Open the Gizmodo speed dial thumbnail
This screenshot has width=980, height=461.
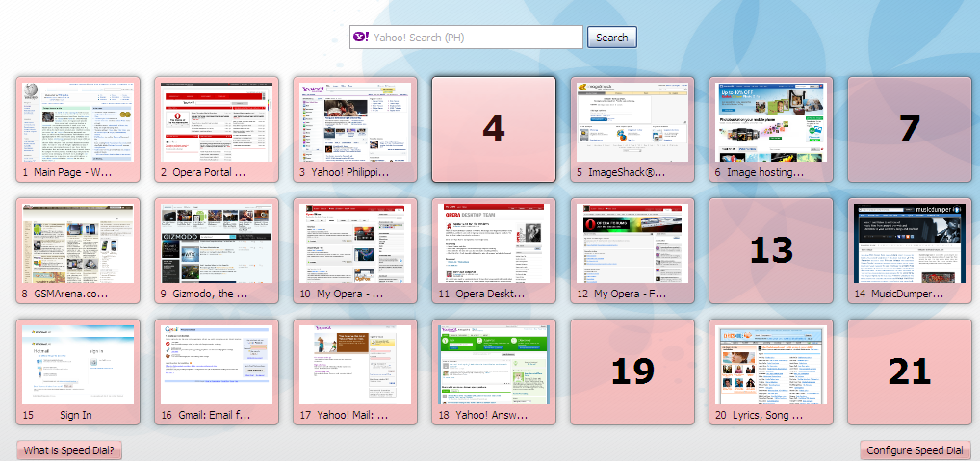point(217,244)
